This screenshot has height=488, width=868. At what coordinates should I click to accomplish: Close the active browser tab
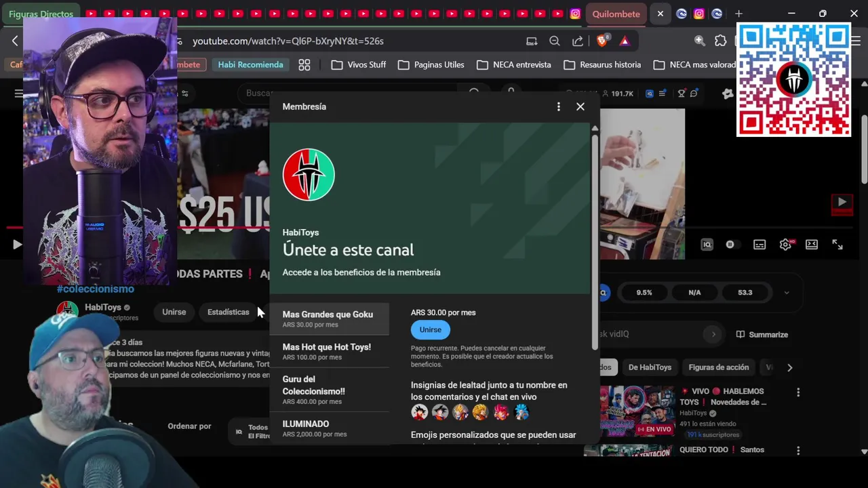(660, 14)
